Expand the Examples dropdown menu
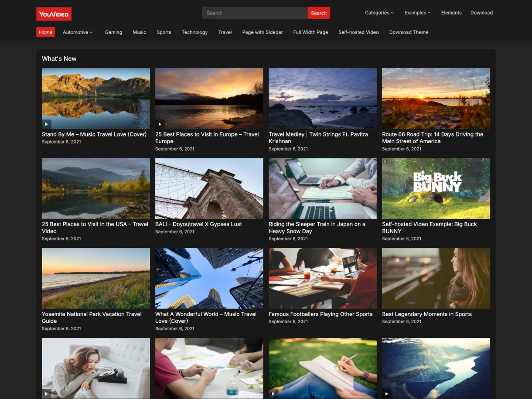Image resolution: width=532 pixels, height=399 pixels. (417, 13)
